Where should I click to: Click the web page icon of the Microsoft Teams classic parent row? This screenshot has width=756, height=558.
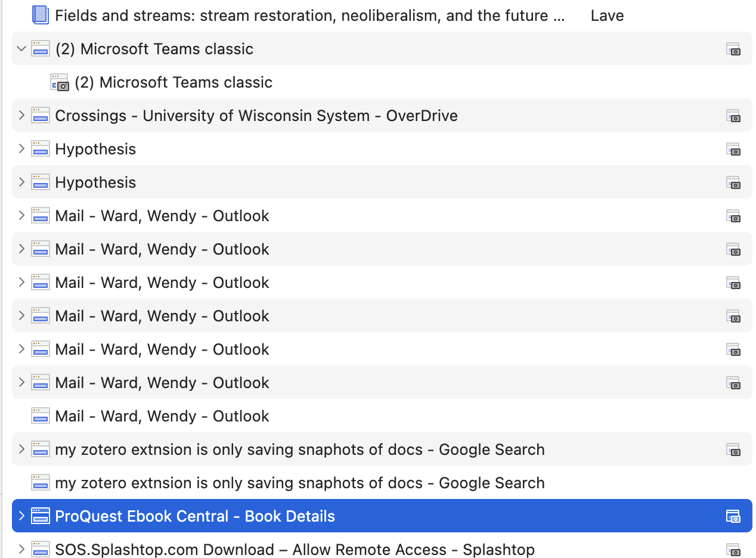(41, 48)
